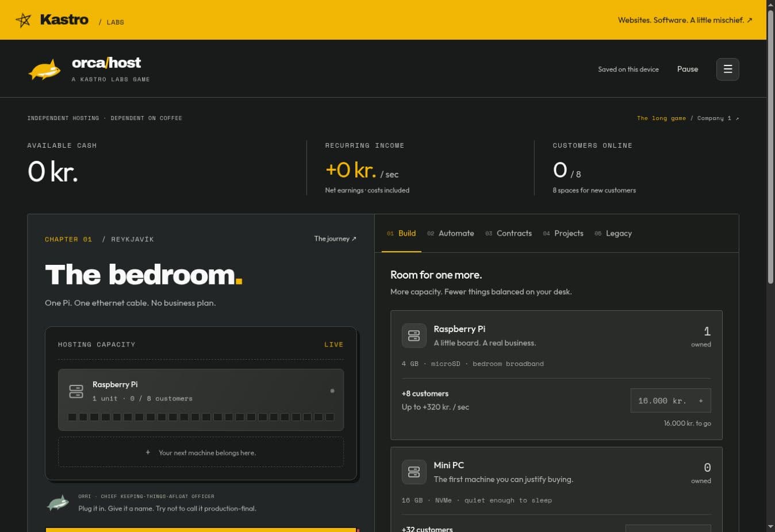Click the 'Saved on this device' text
The height and width of the screenshot is (532, 775).
pyautogui.click(x=628, y=70)
